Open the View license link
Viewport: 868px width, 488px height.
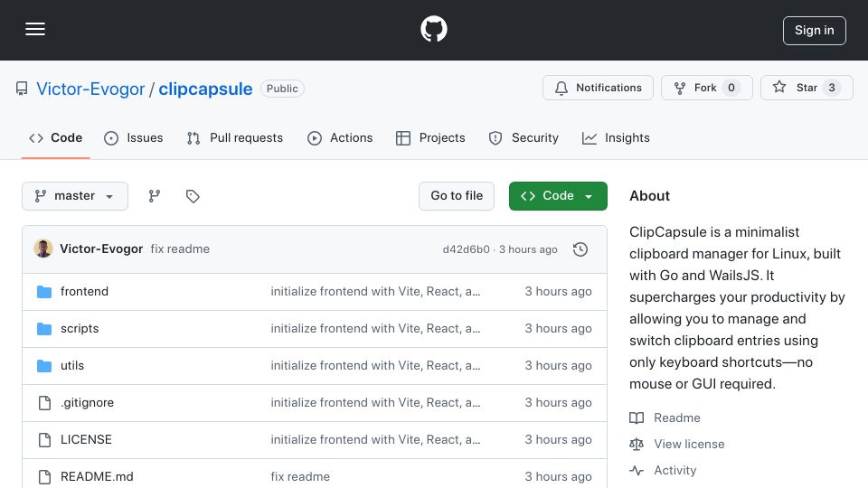point(689,444)
